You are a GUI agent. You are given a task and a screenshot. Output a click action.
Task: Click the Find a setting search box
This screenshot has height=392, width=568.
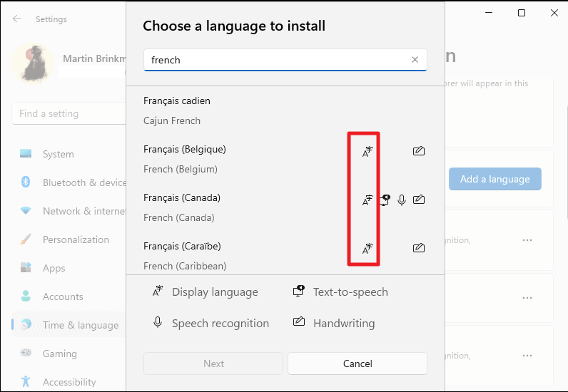click(69, 113)
